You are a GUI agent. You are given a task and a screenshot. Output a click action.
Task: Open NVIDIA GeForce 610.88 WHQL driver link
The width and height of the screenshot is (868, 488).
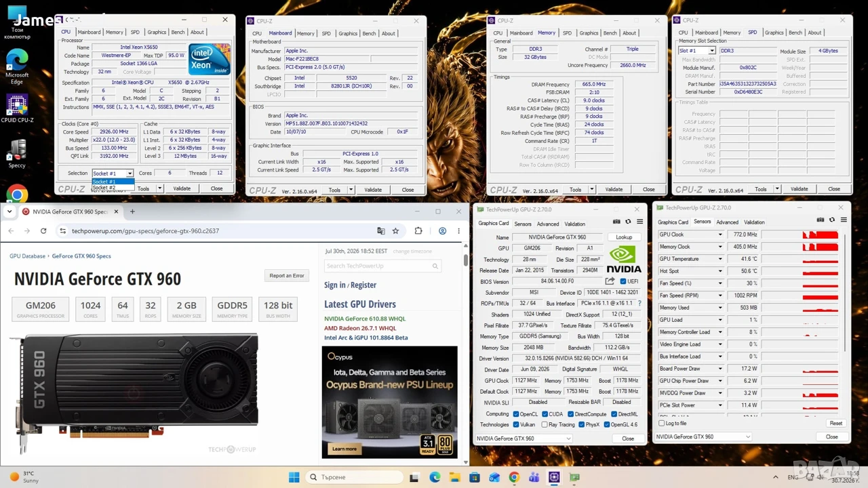click(x=365, y=319)
